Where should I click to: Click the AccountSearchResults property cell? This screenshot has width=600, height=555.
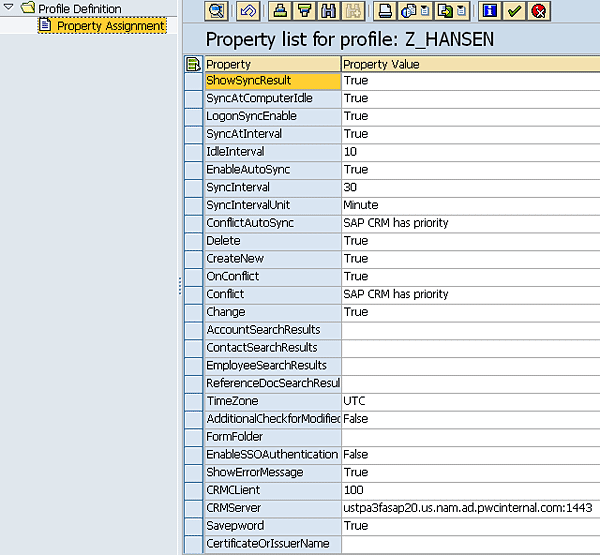[x=272, y=330]
